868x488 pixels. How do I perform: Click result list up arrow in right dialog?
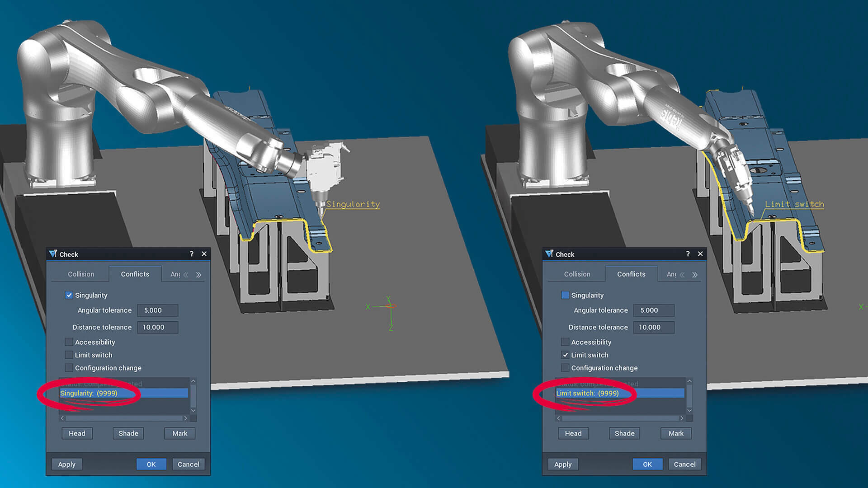(x=689, y=381)
